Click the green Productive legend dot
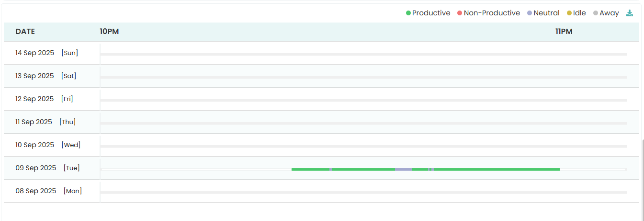 pos(408,13)
